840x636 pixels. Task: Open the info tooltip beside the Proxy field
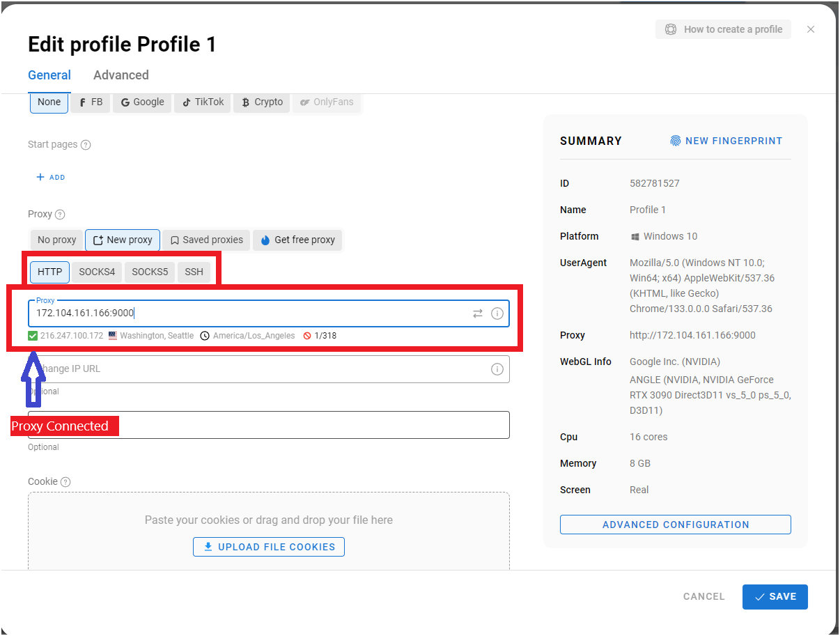click(x=497, y=313)
